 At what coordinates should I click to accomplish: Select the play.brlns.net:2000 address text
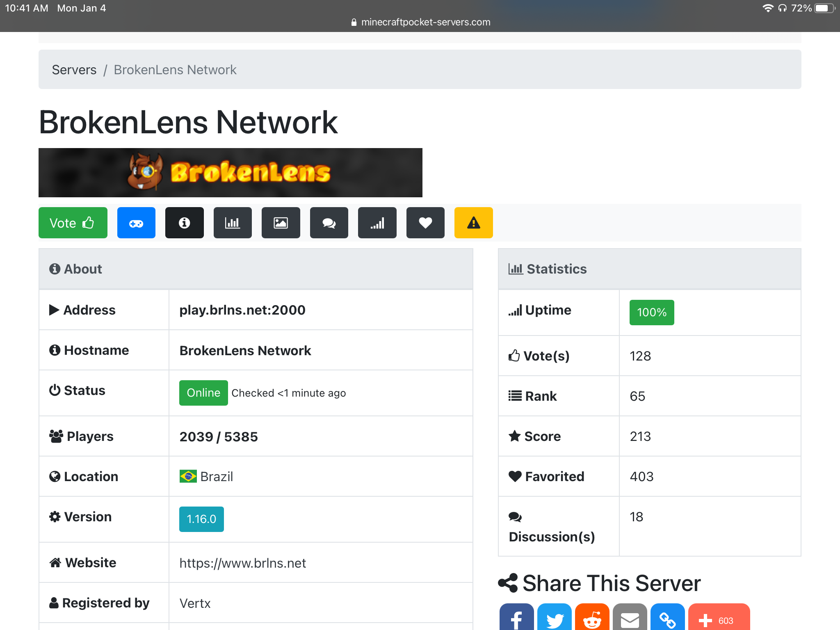pos(242,310)
